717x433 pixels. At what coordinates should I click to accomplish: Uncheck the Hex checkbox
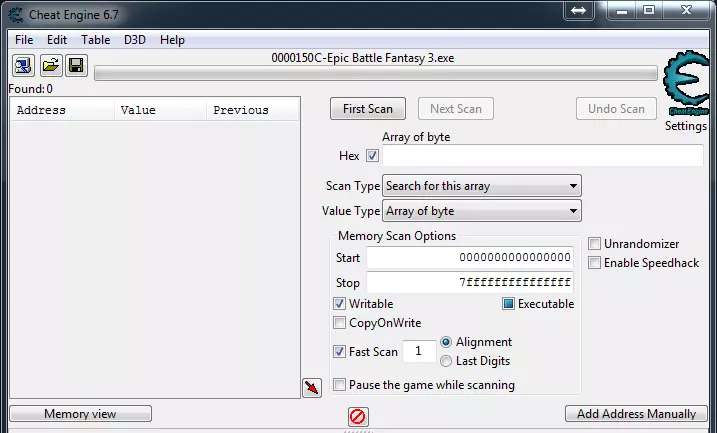tap(372, 156)
